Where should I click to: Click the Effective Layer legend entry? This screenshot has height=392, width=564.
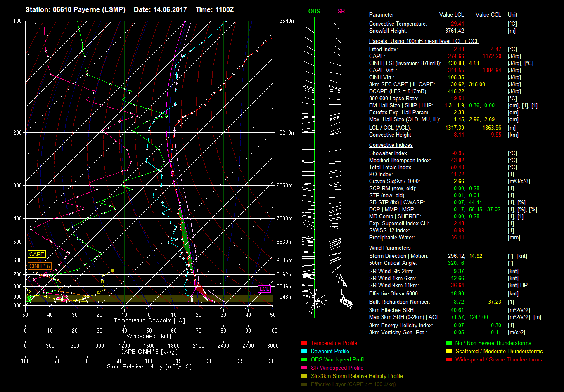click(353, 384)
